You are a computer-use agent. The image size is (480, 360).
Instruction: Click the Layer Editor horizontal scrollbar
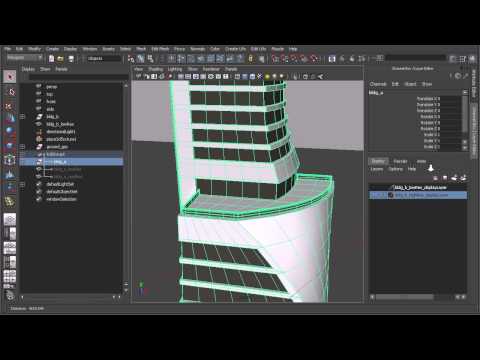pyautogui.click(x=404, y=297)
